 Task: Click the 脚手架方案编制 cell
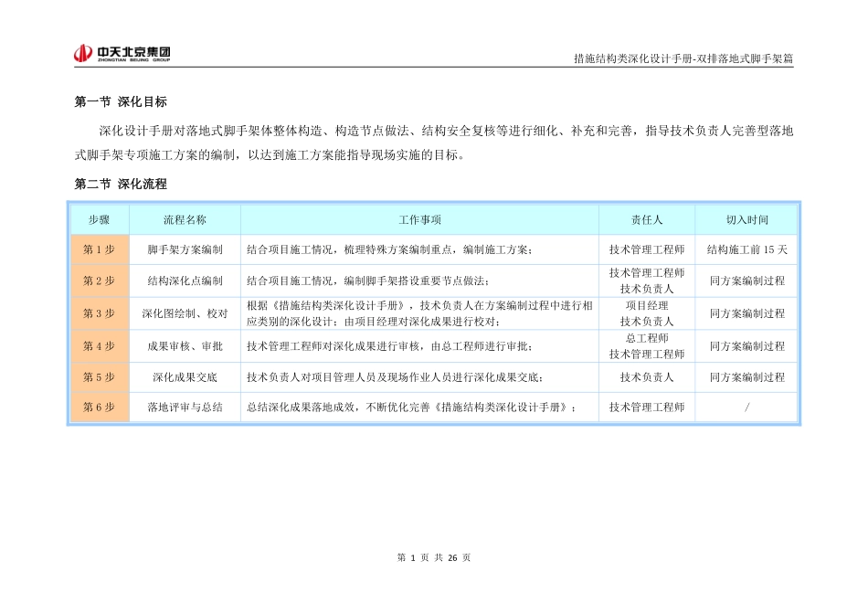click(185, 249)
